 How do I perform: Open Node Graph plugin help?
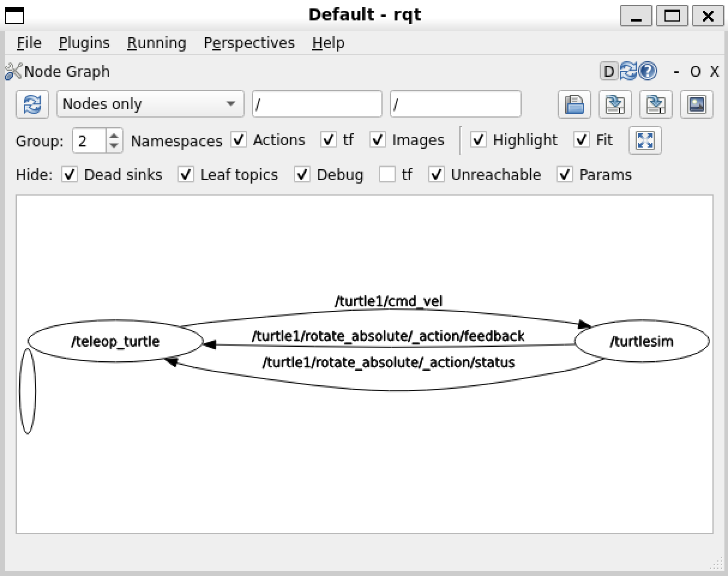pos(646,71)
